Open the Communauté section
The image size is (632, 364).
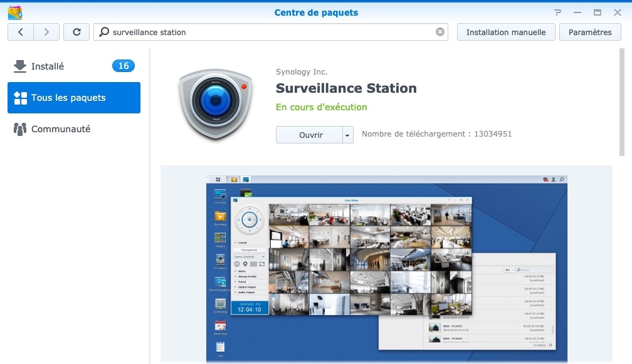pos(74,129)
